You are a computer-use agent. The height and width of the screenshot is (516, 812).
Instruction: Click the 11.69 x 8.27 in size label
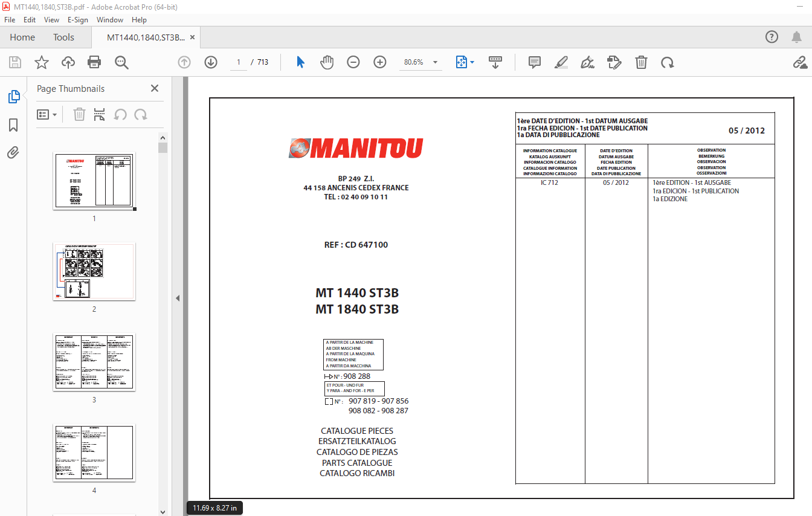pos(215,508)
